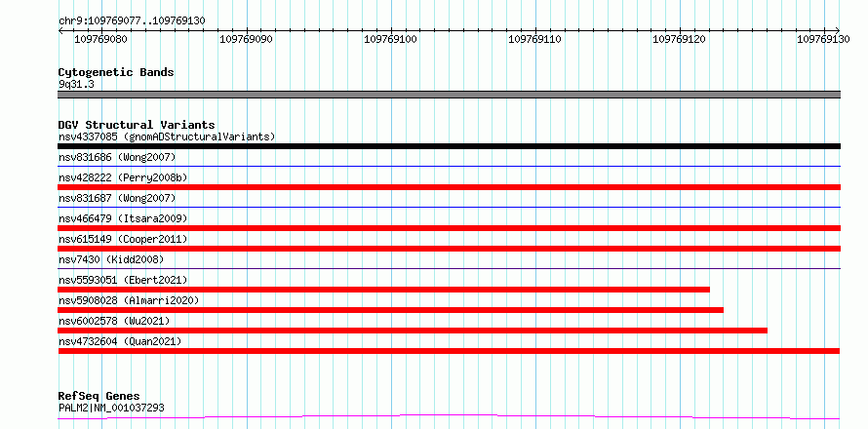This screenshot has width=868, height=429.
Task: Click ruler coordinate 109769090
Action: tap(247, 39)
